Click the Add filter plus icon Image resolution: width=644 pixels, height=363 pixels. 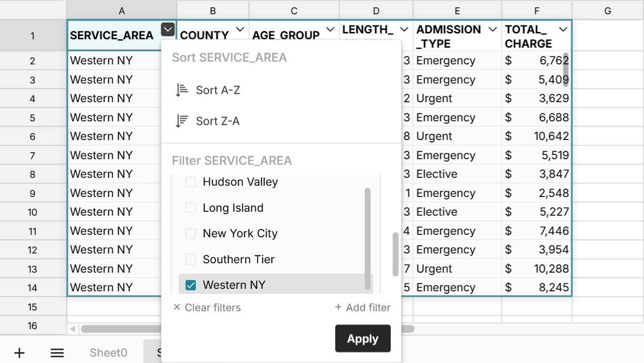tap(339, 307)
